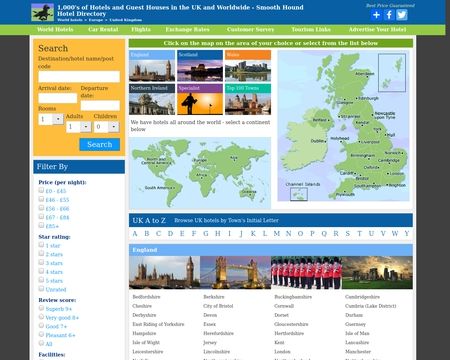Open Advertise Your Hotel menu item
Image resolution: width=450 pixels, height=360 pixels.
[x=377, y=29]
